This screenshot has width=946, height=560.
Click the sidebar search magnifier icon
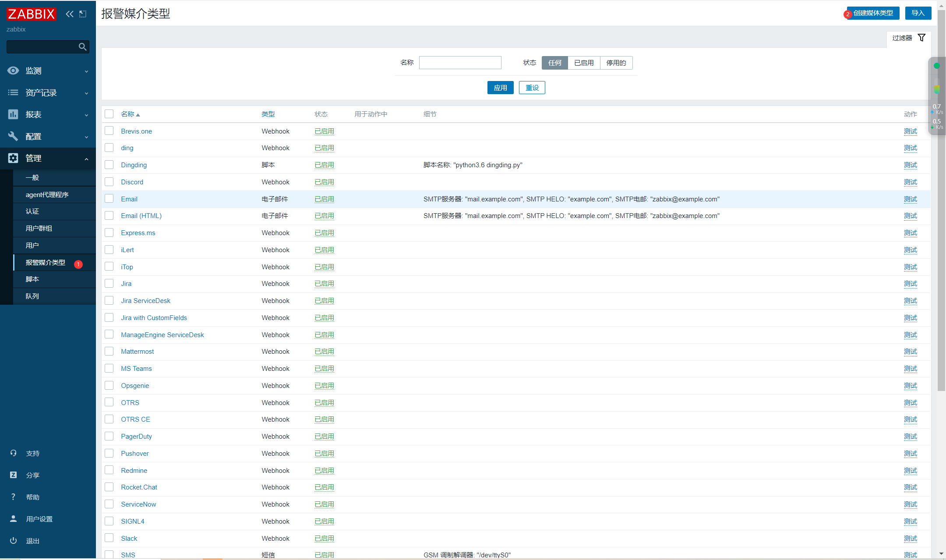[x=82, y=47]
